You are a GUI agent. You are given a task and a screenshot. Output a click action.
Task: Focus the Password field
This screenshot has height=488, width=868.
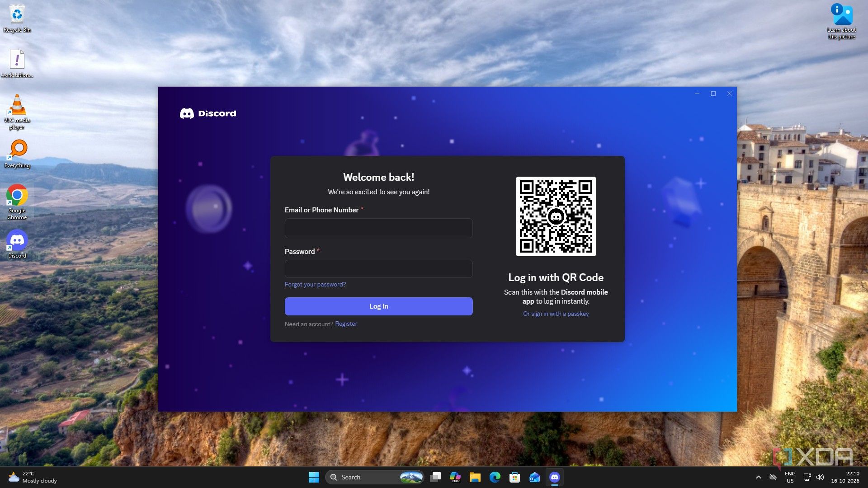pyautogui.click(x=378, y=269)
